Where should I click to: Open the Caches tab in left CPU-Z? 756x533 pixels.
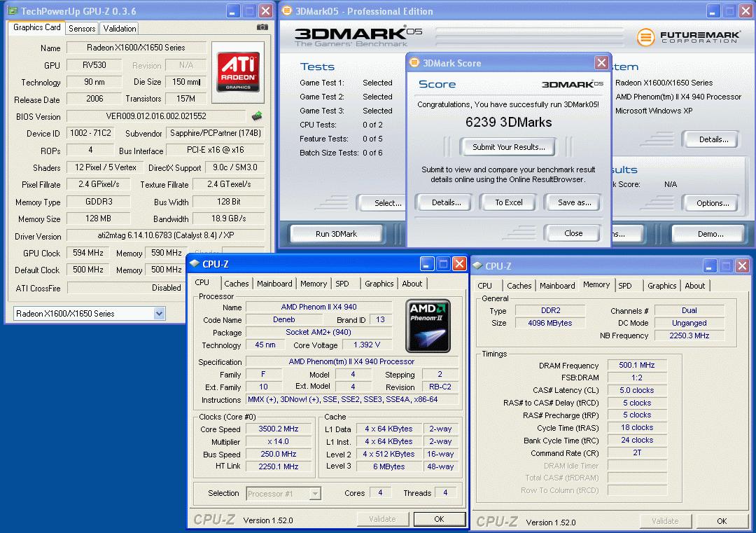[x=237, y=284]
